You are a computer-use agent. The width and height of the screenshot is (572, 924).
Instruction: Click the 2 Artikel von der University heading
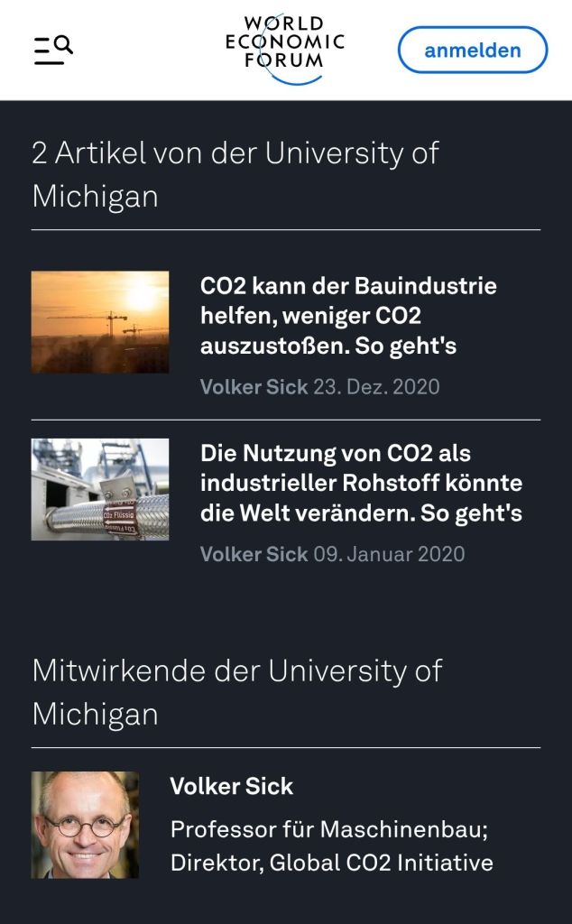235,174
